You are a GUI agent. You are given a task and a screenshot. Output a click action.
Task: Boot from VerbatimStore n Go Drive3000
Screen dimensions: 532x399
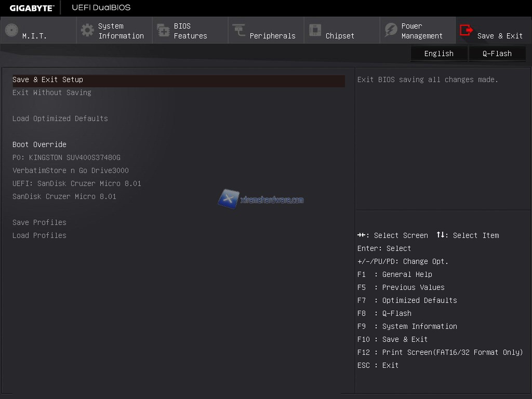pyautogui.click(x=71, y=170)
